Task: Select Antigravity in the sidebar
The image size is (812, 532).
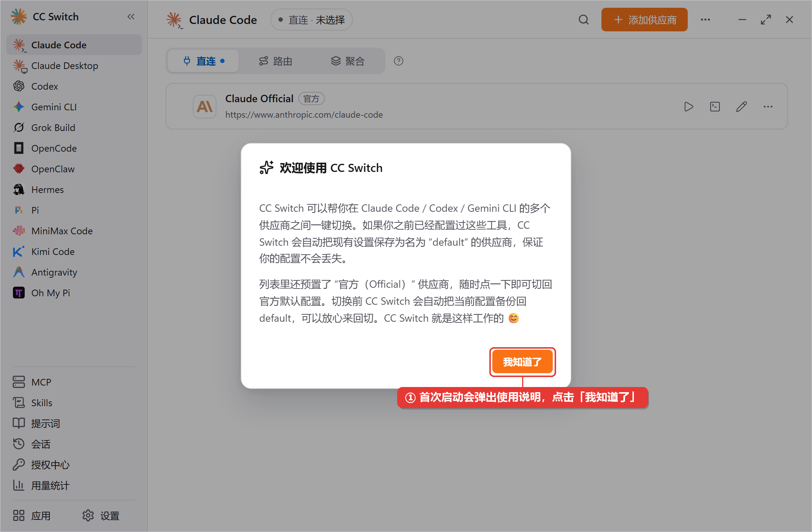Action: point(74,272)
